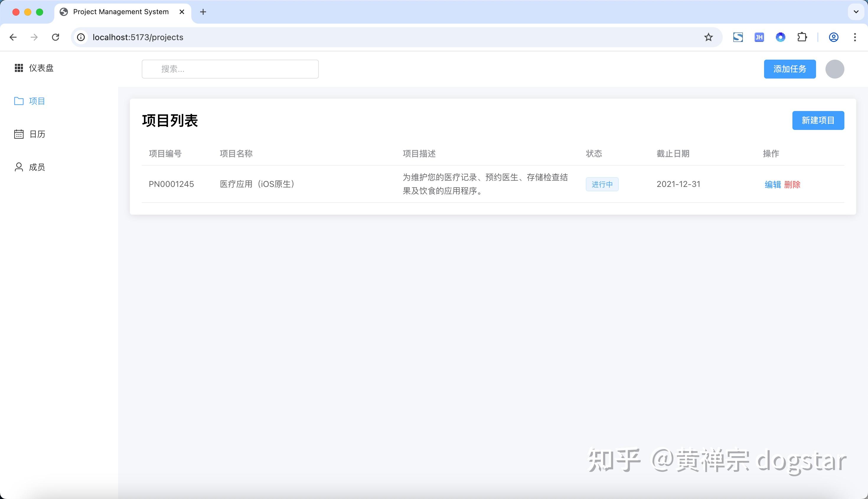
Task: Click the JH extension icon
Action: [x=759, y=37]
